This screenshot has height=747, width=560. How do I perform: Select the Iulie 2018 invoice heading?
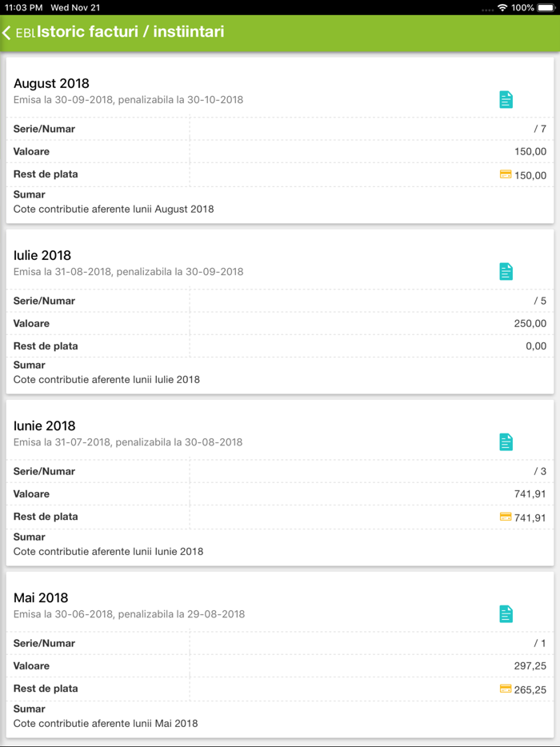42,255
